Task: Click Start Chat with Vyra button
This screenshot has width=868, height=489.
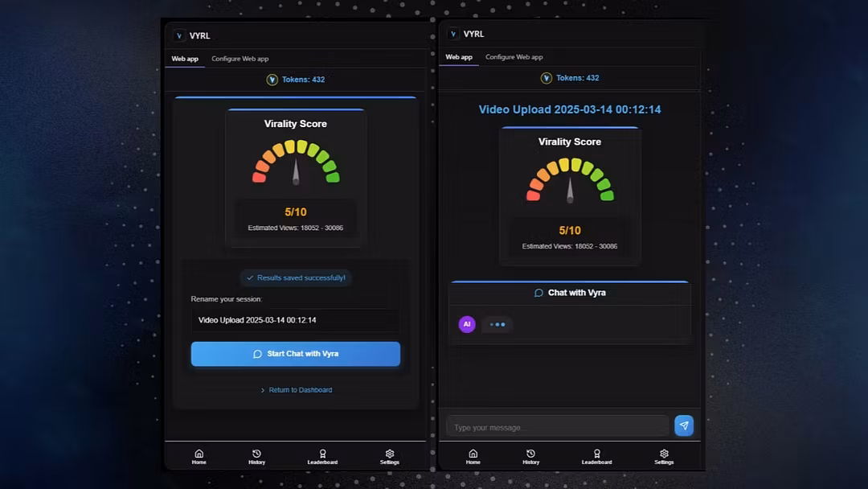Action: [x=296, y=354]
